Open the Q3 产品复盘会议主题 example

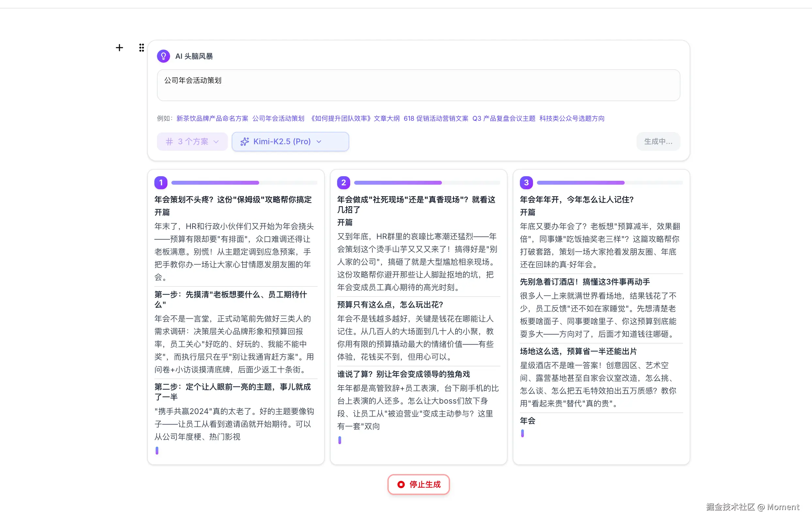504,118
